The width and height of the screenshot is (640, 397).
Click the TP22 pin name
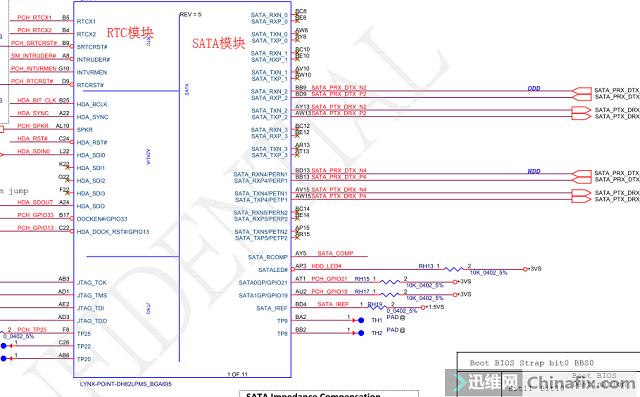coord(84,346)
